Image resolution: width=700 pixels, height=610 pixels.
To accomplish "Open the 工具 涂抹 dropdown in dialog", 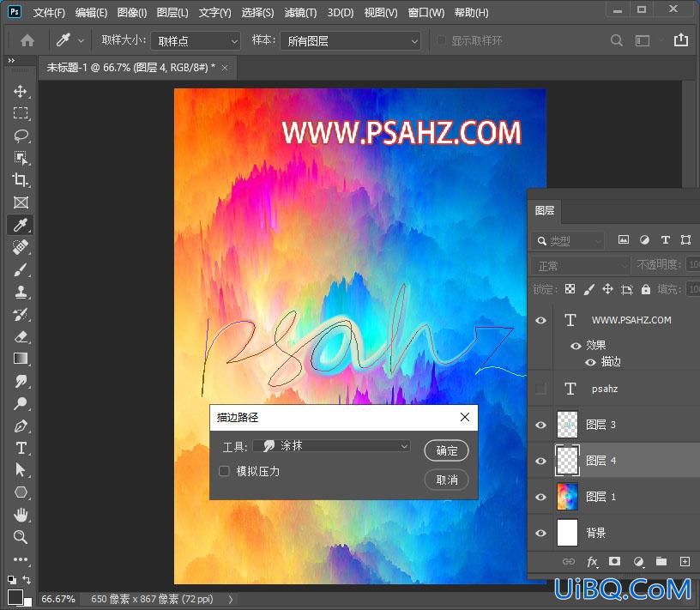I will coord(332,445).
